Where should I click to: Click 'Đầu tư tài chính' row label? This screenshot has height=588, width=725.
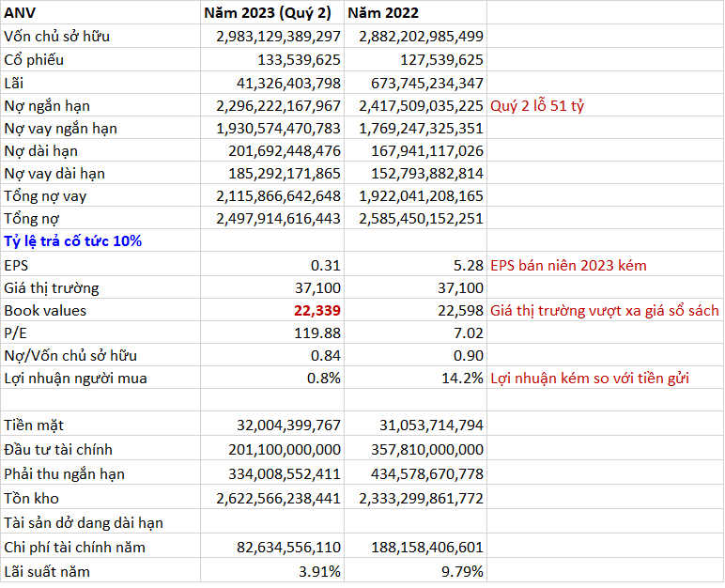(x=58, y=450)
